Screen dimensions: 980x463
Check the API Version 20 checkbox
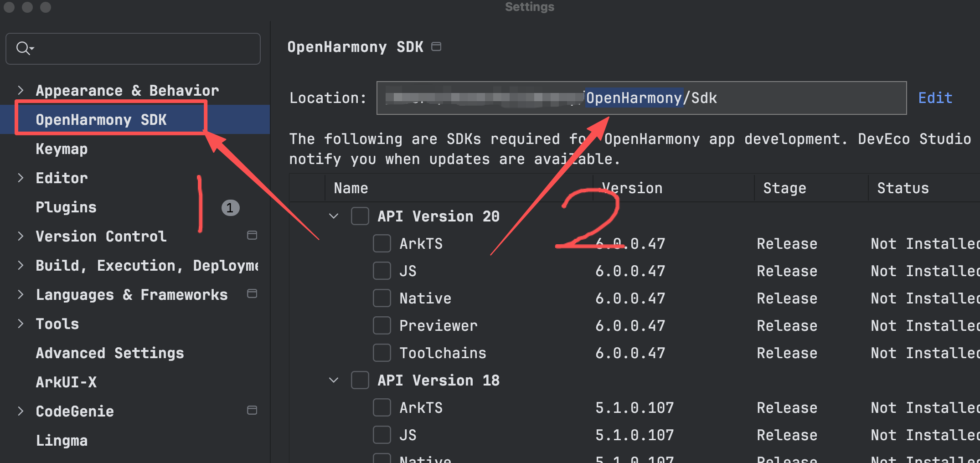[x=360, y=216]
